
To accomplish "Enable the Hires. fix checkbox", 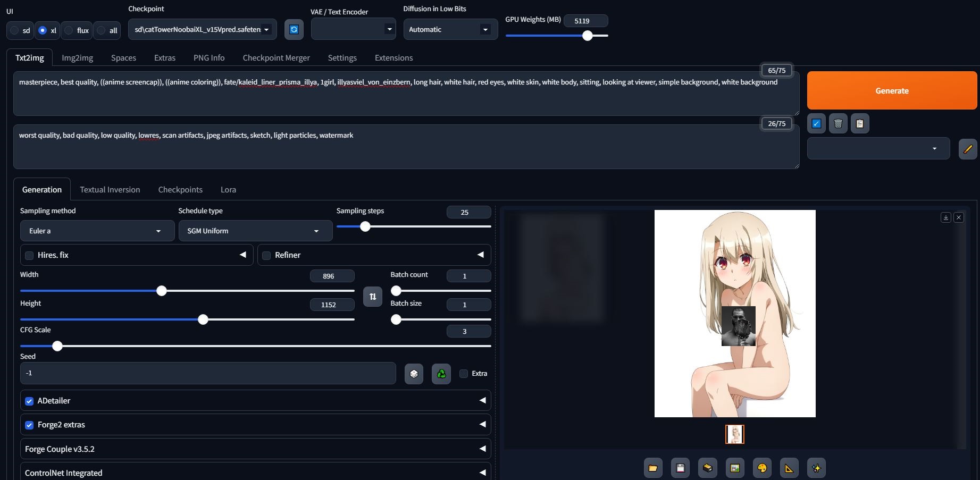I will (x=29, y=255).
